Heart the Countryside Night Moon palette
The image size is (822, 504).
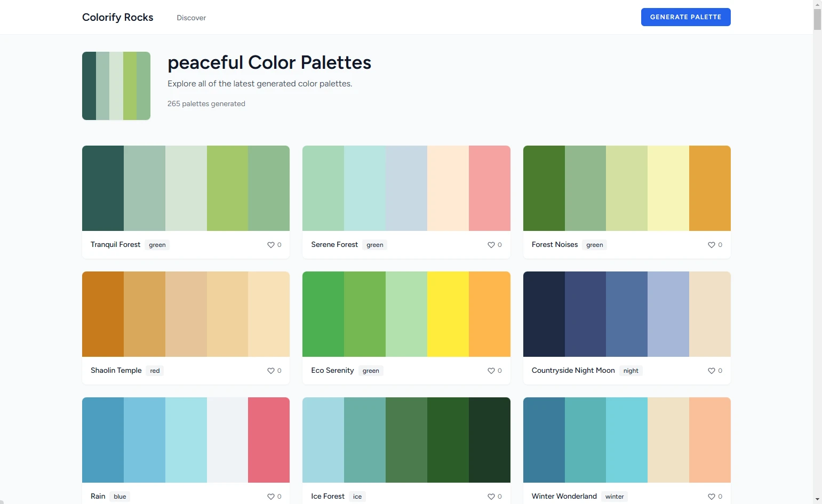pyautogui.click(x=711, y=371)
